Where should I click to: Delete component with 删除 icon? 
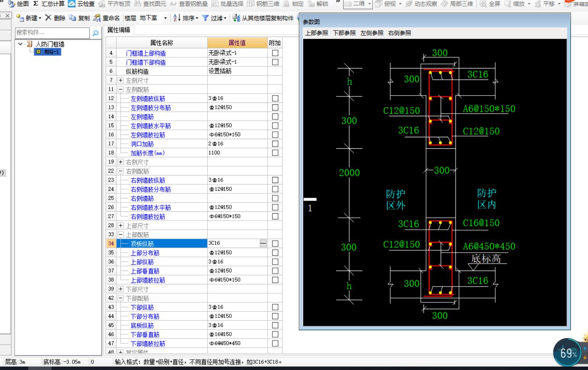coord(48,18)
